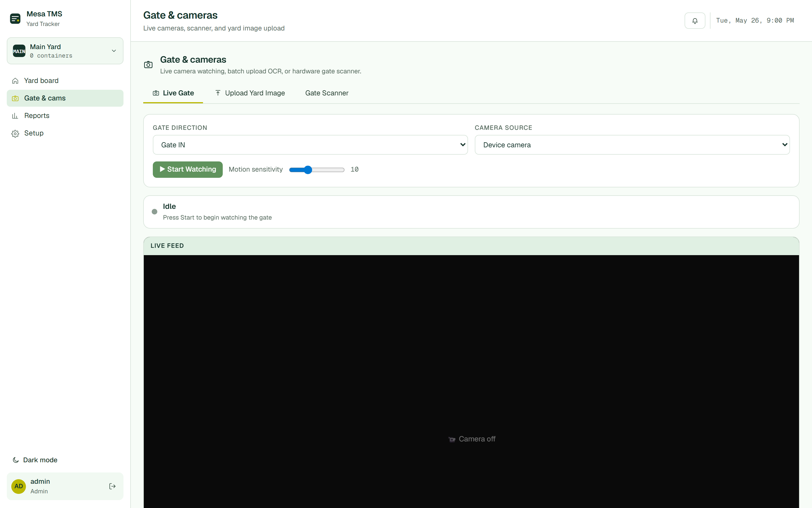Click the moon icon for Dark mode
The image size is (812, 508).
point(16,460)
